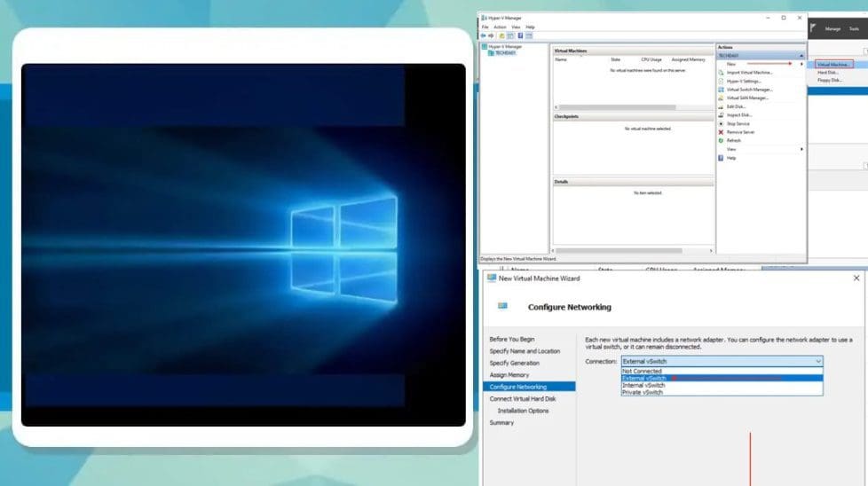Select Private vSwitch in the Connection list

click(722, 393)
